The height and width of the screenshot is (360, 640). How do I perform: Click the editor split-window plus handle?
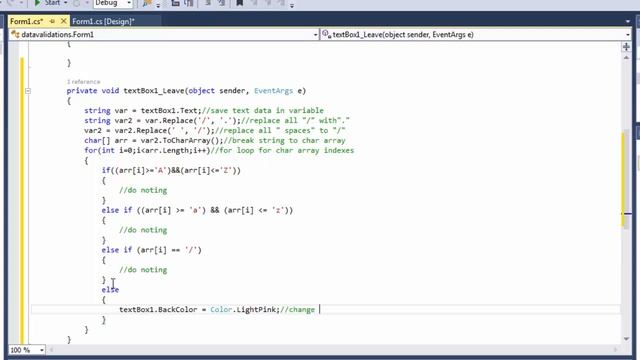coord(626,47)
